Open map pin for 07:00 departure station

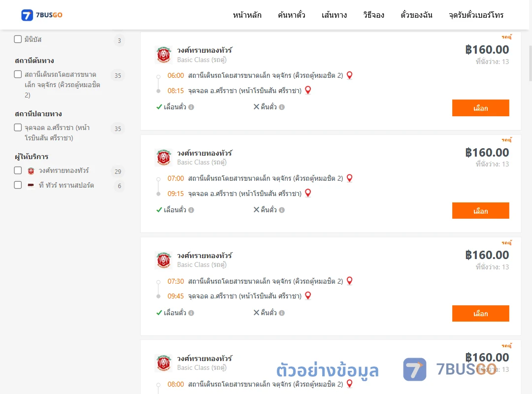tap(349, 178)
